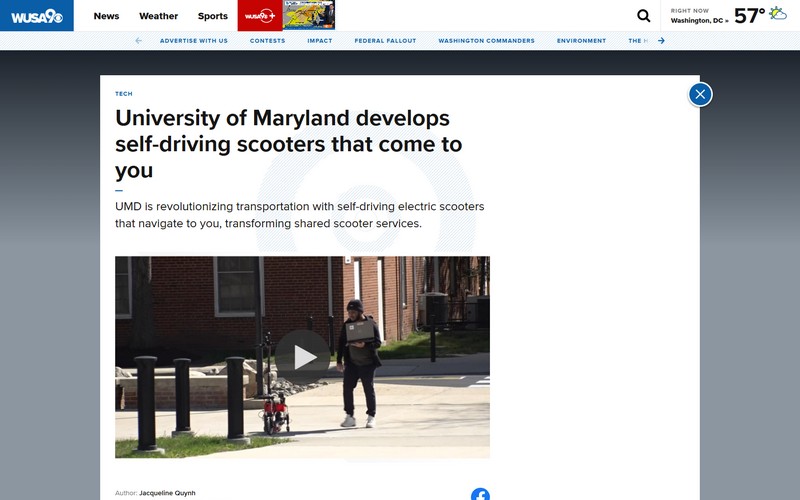Open the Washington Commanders section

[x=486, y=41]
